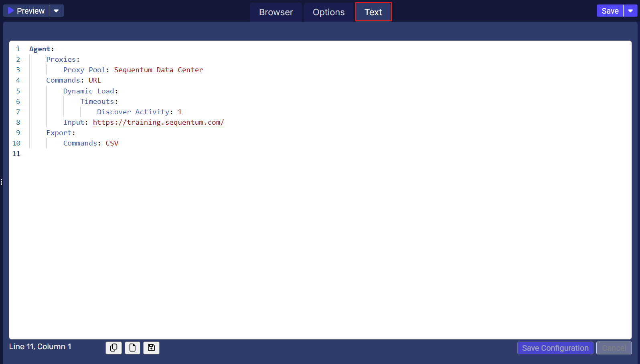Click the Preview play triangle icon

(11, 11)
